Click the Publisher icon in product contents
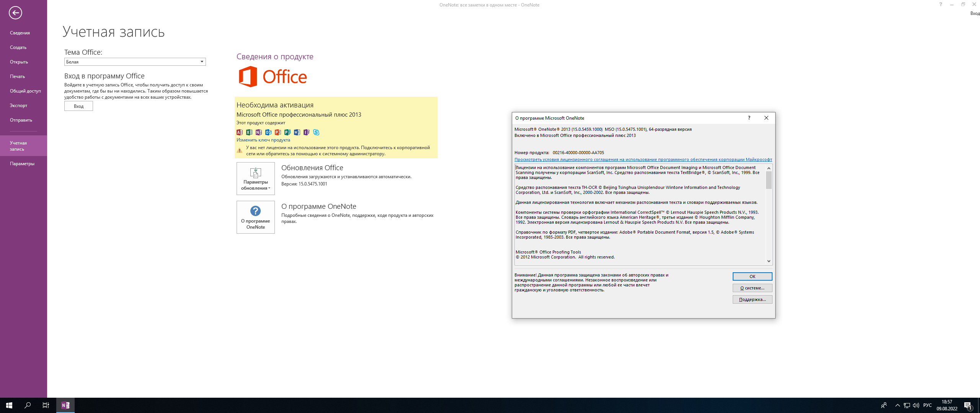Image resolution: width=980 pixels, height=413 pixels. coord(287,132)
